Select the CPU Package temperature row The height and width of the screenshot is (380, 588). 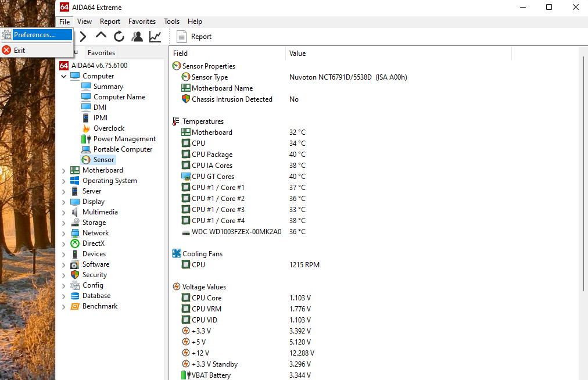coord(340,154)
